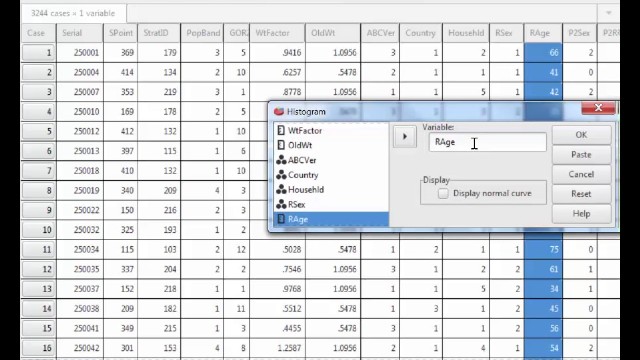Click the nominal icon beside Househld
Viewport: 640px width, 360px height.
(281, 189)
